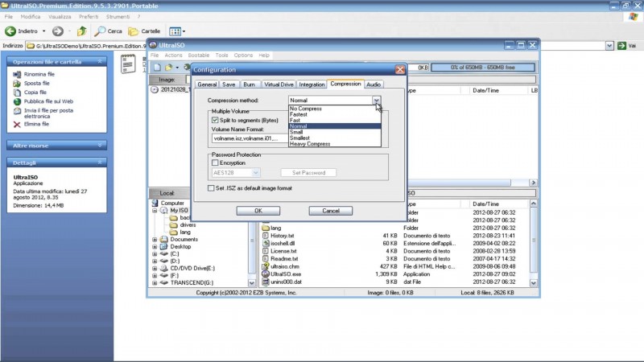Click the Compression method dropdown arrow

point(376,100)
